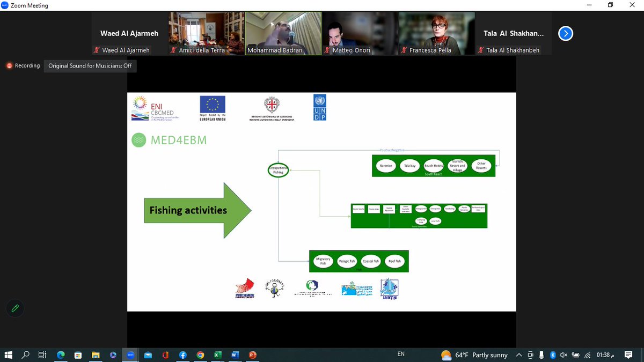Select Mohammad Badran's active speaker video
This screenshot has height=362, width=644.
tap(283, 33)
